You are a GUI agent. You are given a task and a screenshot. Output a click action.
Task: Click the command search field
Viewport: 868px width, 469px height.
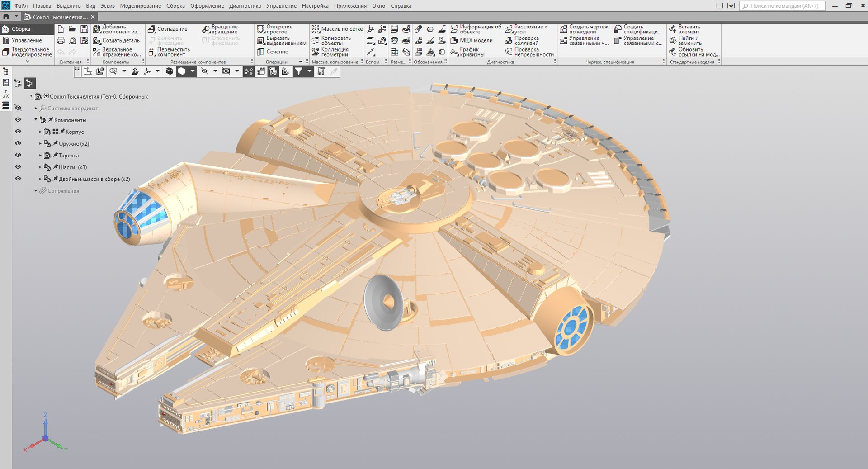tap(782, 6)
